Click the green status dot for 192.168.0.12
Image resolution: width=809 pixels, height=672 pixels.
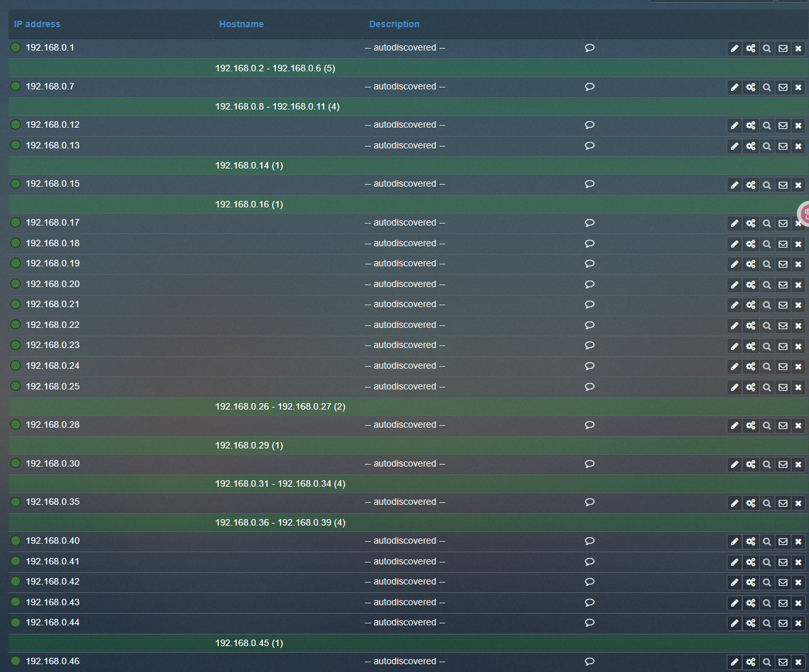point(16,124)
